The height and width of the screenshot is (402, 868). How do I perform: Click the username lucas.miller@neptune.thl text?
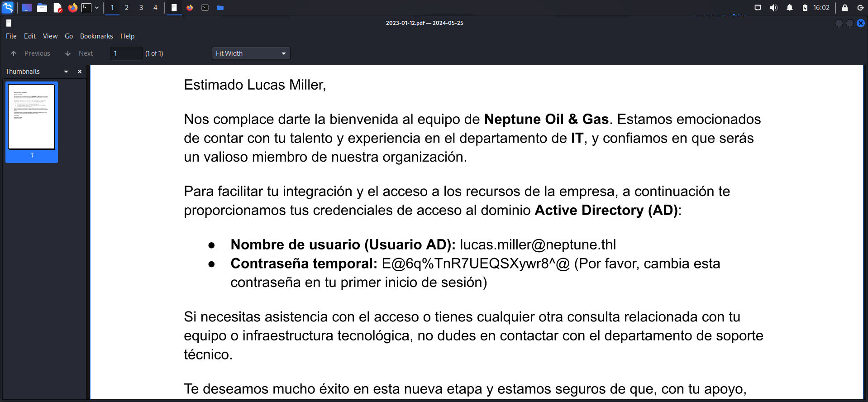[x=538, y=244]
